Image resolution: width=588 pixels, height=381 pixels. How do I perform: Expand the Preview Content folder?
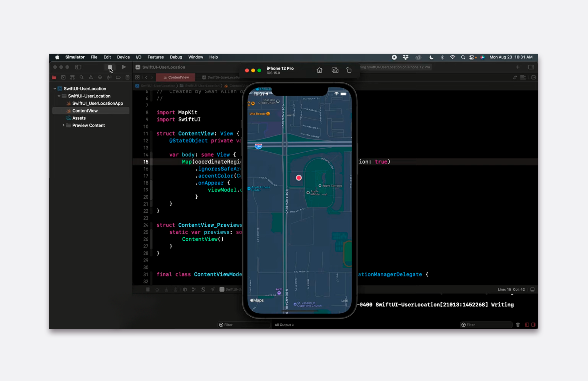tap(63, 125)
